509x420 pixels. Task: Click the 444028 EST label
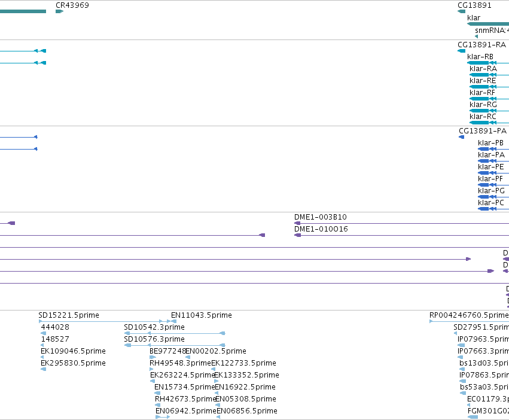tap(55, 327)
